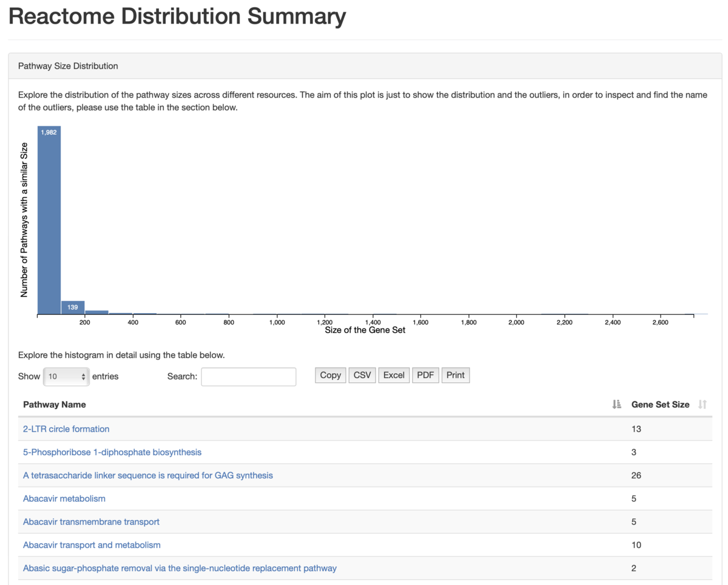Focus the Search input field
Image resolution: width=728 pixels, height=585 pixels.
pos(249,376)
